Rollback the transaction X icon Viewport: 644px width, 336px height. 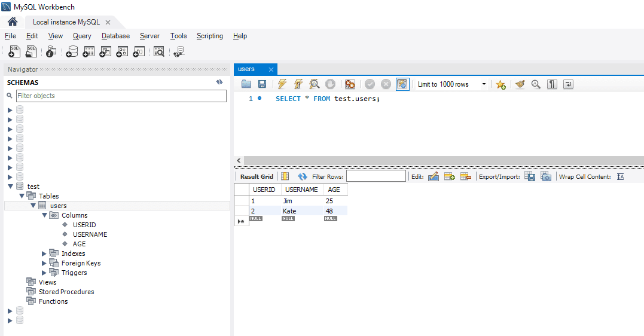click(386, 84)
